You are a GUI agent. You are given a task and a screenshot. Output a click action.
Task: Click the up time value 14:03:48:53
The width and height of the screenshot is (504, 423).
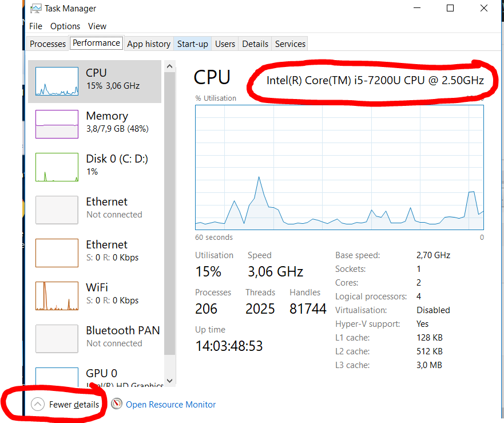click(229, 346)
